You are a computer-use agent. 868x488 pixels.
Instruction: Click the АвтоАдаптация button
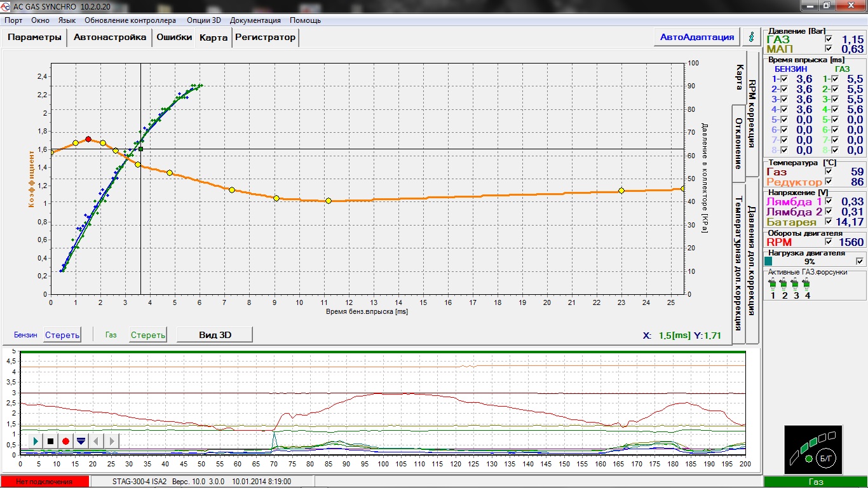(697, 37)
